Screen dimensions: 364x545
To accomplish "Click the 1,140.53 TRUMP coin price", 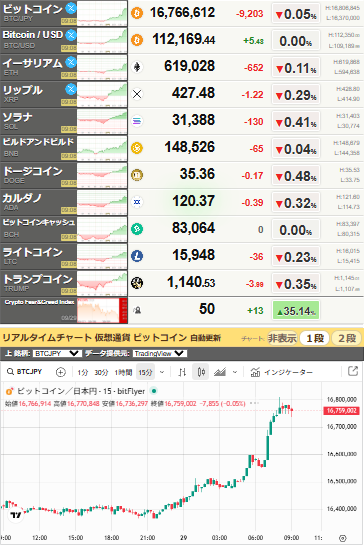I will 191,282.
